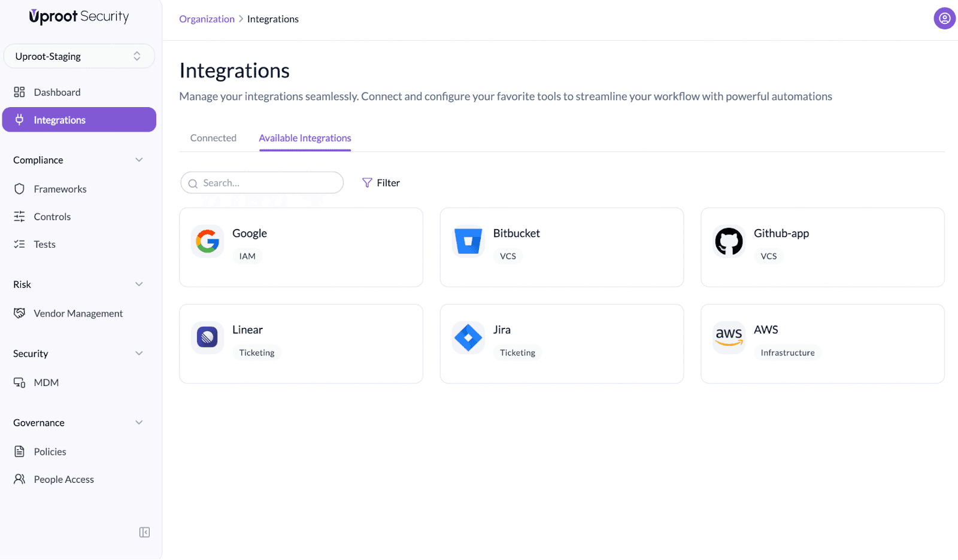Image resolution: width=958 pixels, height=560 pixels.
Task: Switch to the Connected tab
Action: tap(213, 138)
